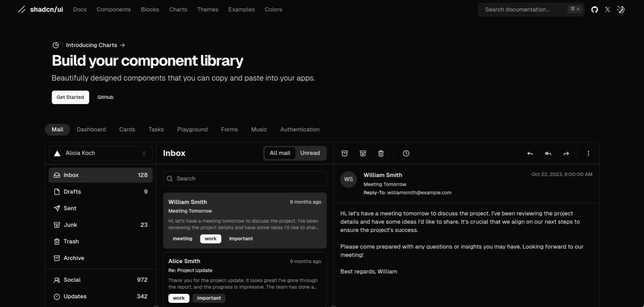This screenshot has width=644, height=307.
Task: Click the Reply all double-arrow icon
Action: (548, 153)
